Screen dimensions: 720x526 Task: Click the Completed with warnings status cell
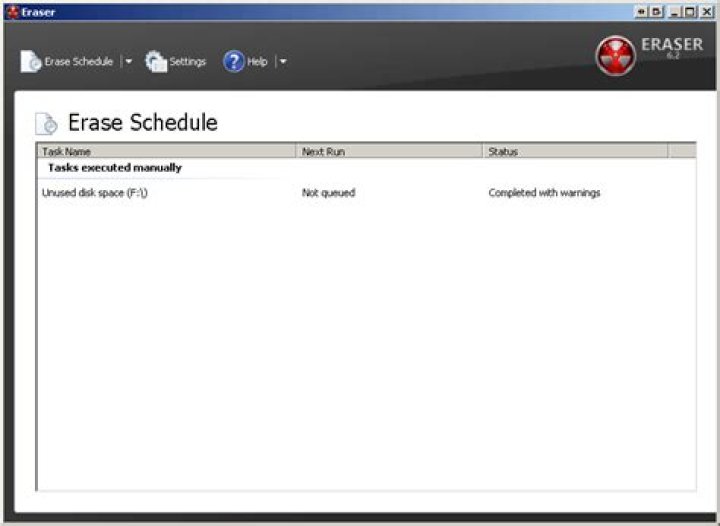[x=544, y=193]
